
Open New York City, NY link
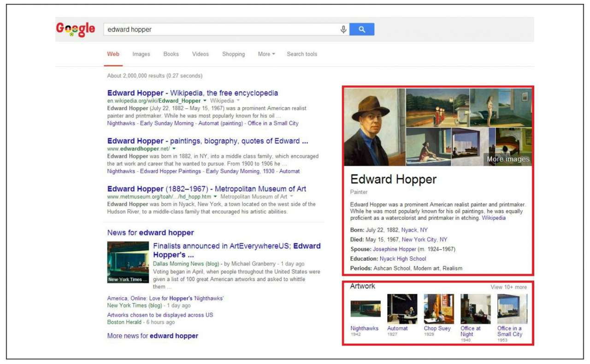tap(425, 240)
